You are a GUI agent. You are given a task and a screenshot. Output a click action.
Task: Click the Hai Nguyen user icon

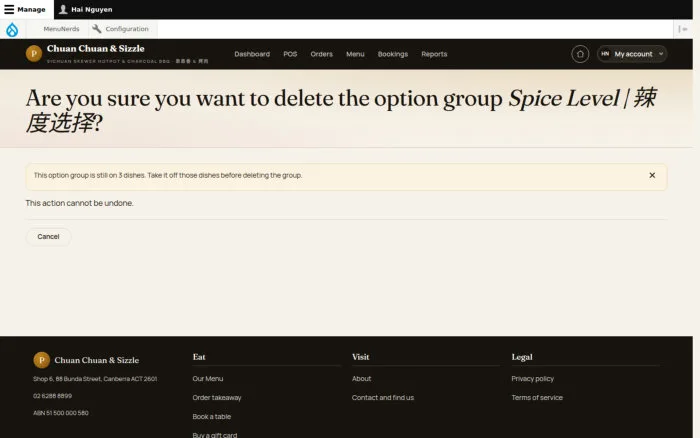(63, 9)
